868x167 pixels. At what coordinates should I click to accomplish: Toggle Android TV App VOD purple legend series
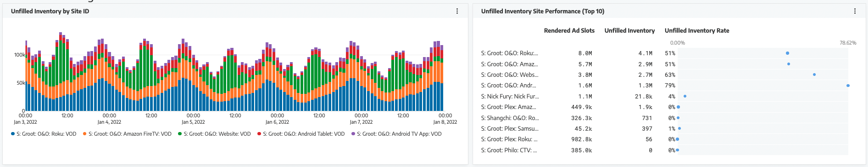396,134
